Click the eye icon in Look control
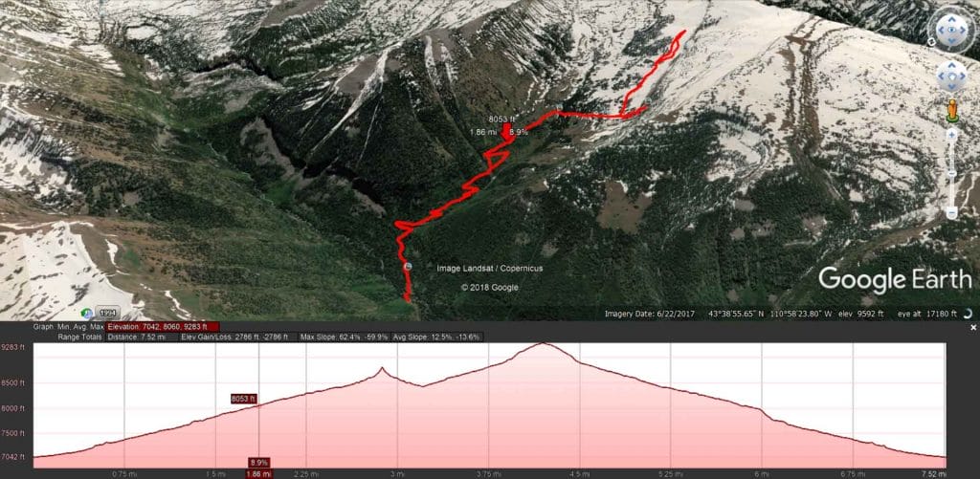The width and height of the screenshot is (980, 479). (x=951, y=30)
